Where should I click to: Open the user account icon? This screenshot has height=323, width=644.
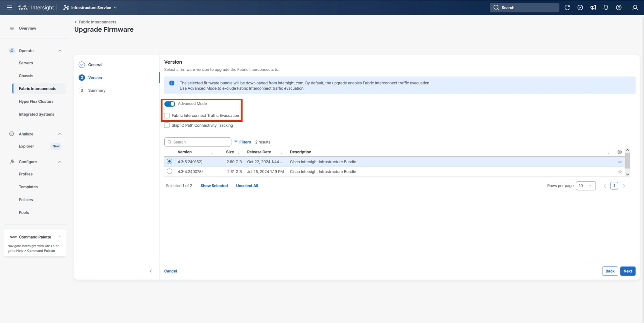(635, 7)
